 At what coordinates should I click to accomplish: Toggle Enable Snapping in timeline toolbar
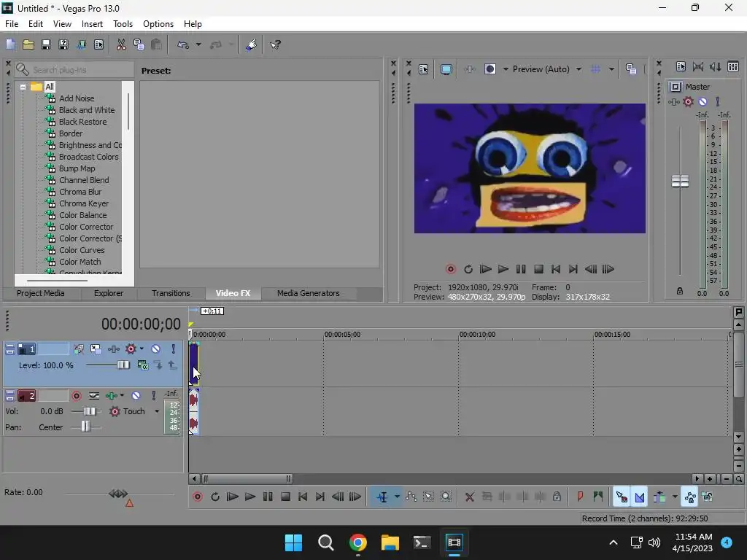622,497
